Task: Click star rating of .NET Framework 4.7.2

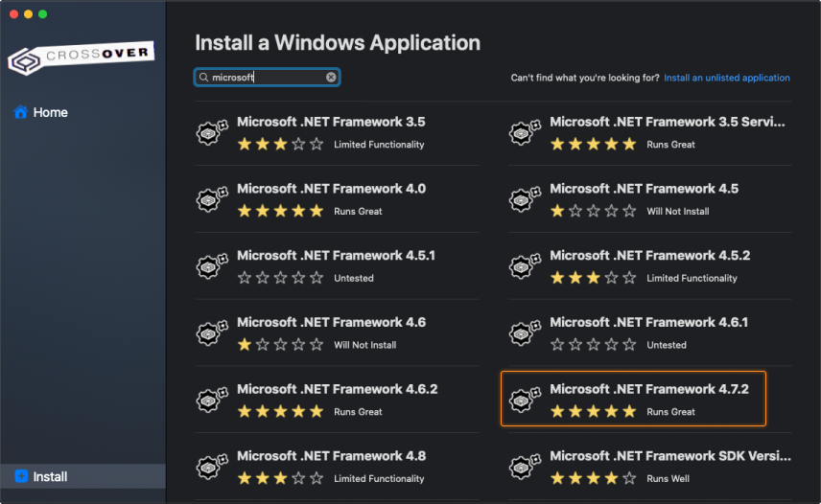Action: (x=594, y=411)
